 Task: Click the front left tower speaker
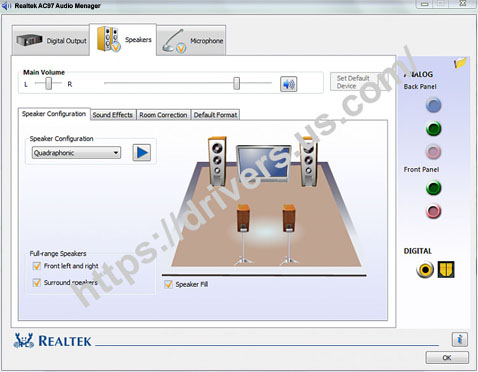(217, 161)
